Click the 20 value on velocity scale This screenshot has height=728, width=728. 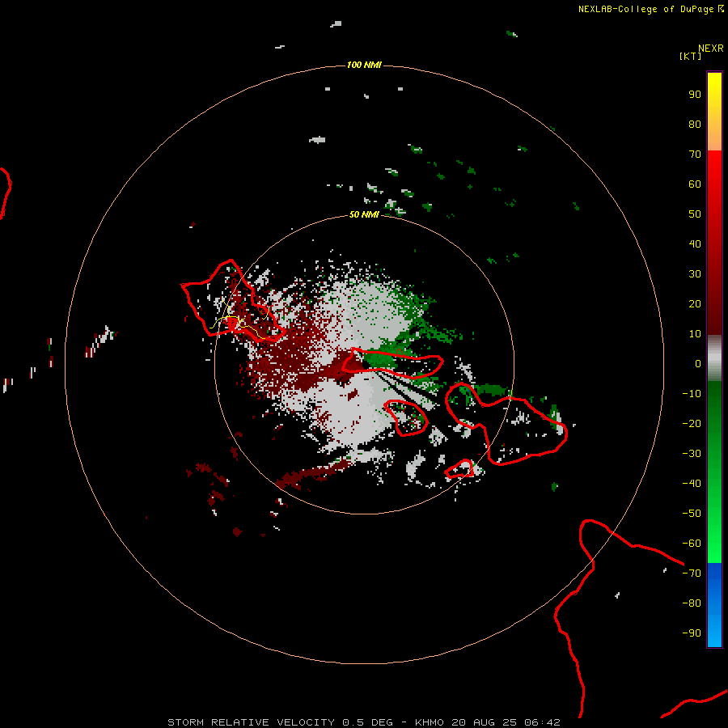tap(695, 303)
